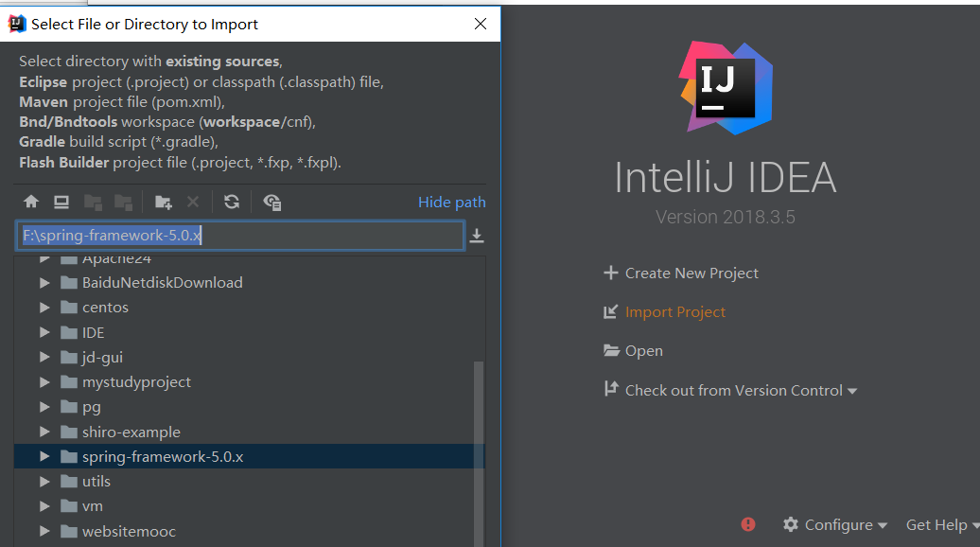Open recent paths history button

tap(477, 236)
